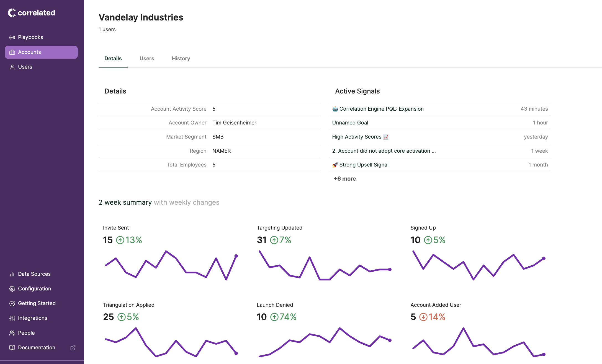This screenshot has height=364, width=602.
Task: Open the Unnamed Goal signal row
Action: 350,123
